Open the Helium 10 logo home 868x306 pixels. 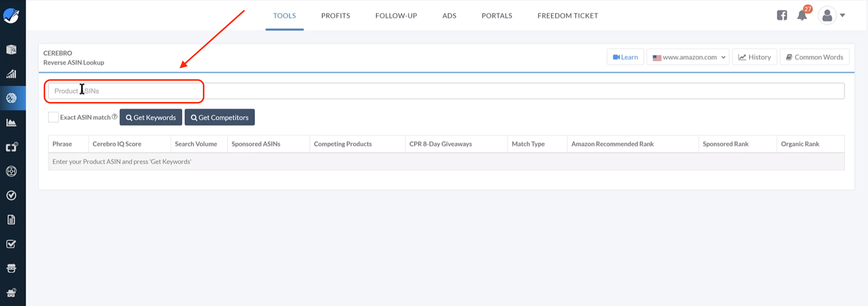tap(11, 15)
